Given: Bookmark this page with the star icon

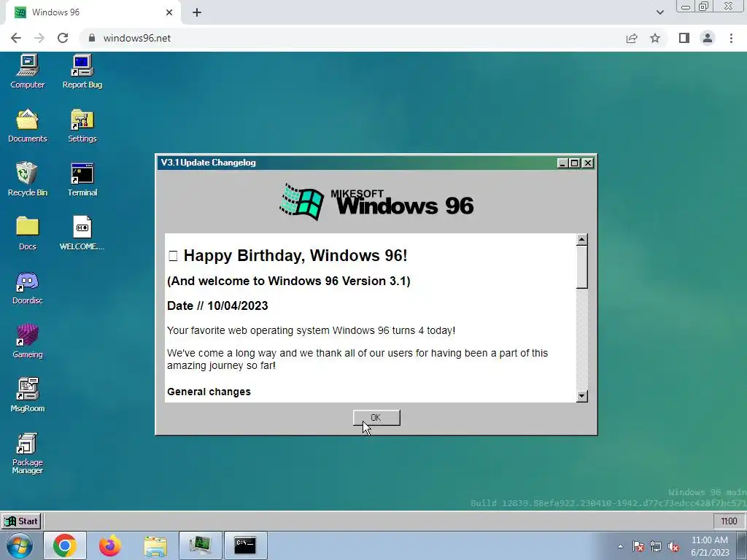Looking at the screenshot, I should point(655,38).
